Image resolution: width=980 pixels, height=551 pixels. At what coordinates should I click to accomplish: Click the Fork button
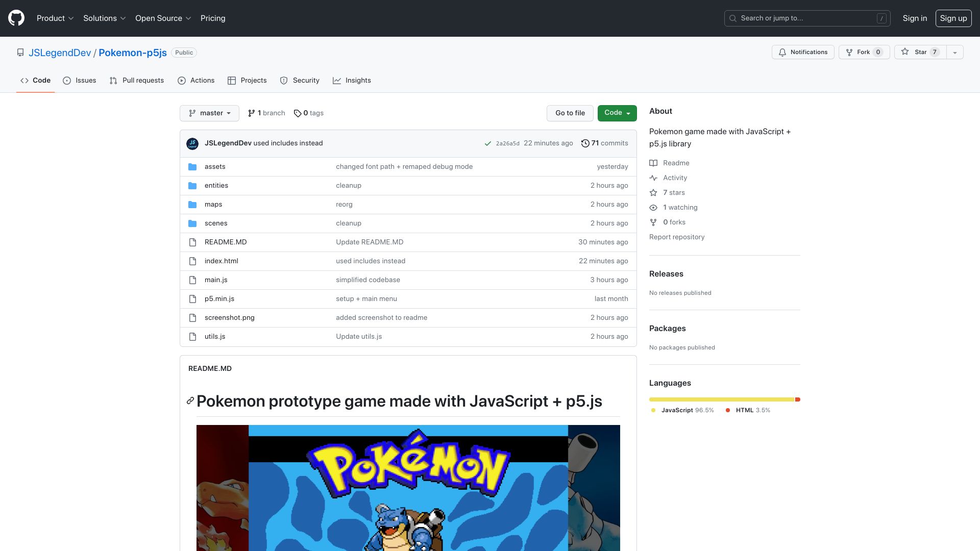[864, 52]
